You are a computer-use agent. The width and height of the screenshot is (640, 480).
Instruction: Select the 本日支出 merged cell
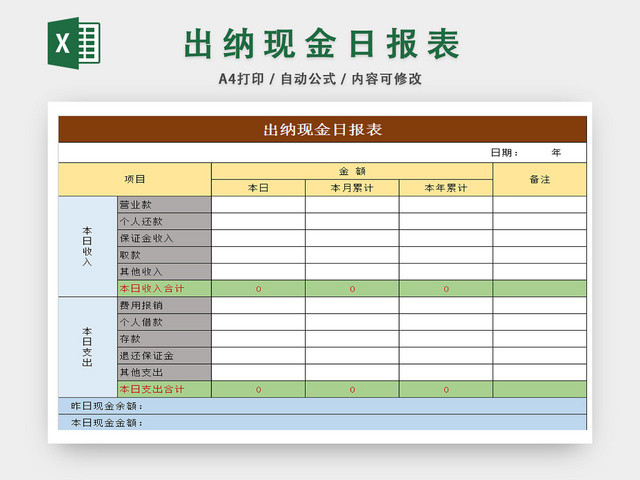[x=88, y=347]
